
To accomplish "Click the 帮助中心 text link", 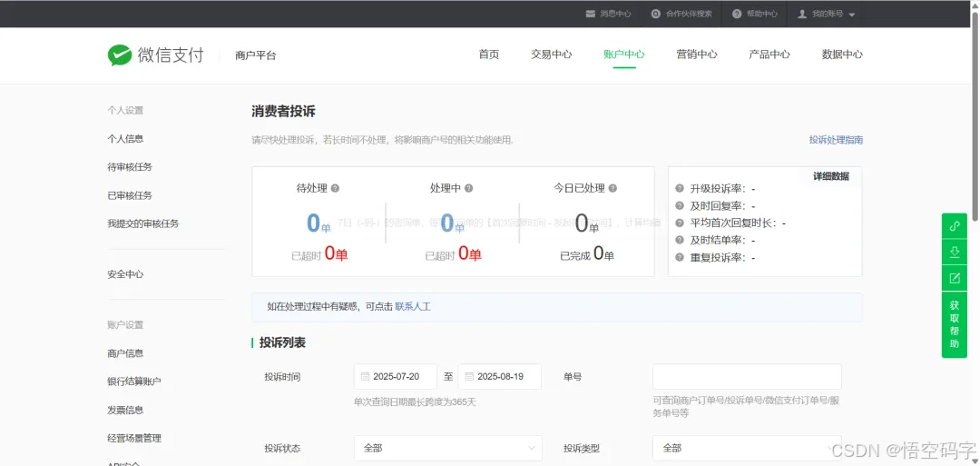I will point(762,14).
